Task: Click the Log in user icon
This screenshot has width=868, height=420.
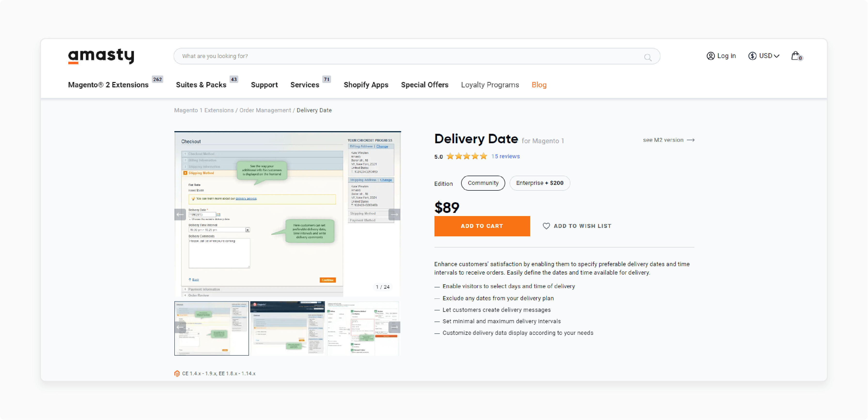Action: (x=710, y=56)
